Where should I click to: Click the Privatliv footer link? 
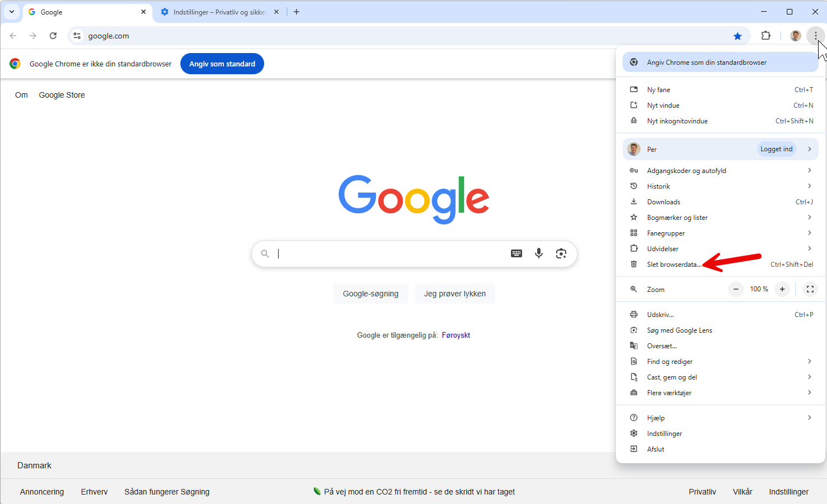point(702,492)
